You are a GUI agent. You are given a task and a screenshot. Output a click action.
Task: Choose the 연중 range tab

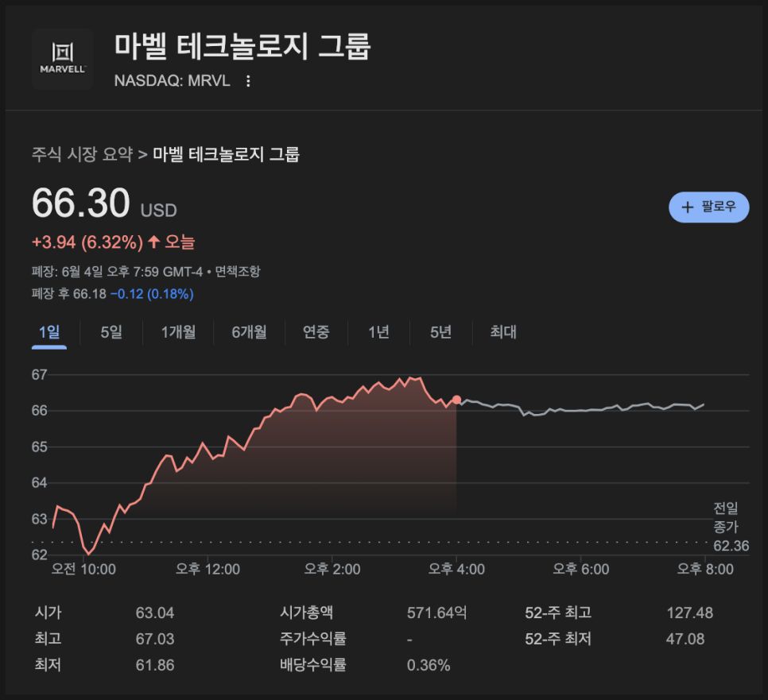tap(316, 332)
